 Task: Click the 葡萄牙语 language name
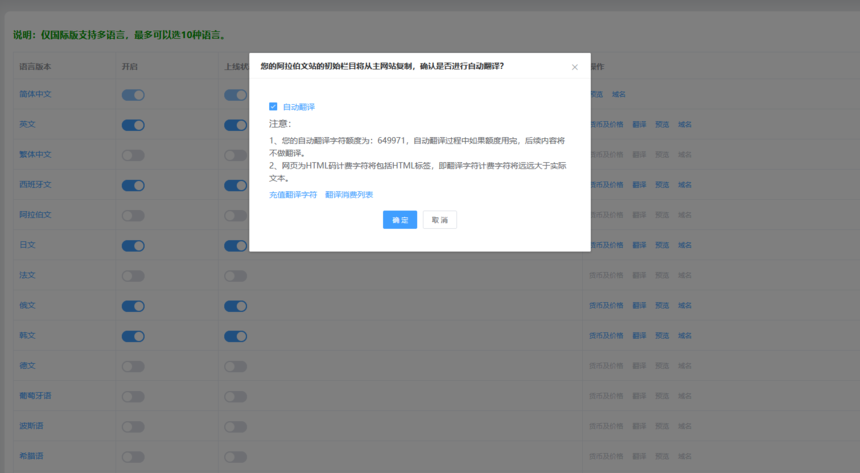click(x=35, y=396)
